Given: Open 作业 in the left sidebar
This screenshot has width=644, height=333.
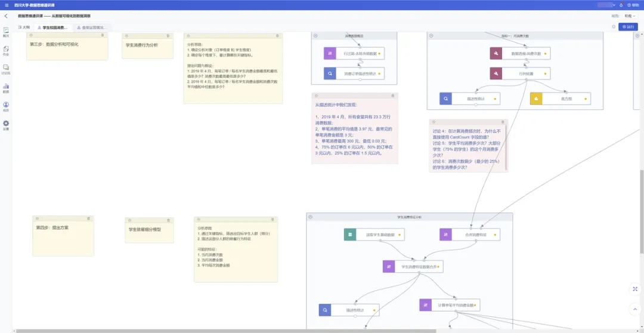Looking at the screenshot, I should pos(6,51).
